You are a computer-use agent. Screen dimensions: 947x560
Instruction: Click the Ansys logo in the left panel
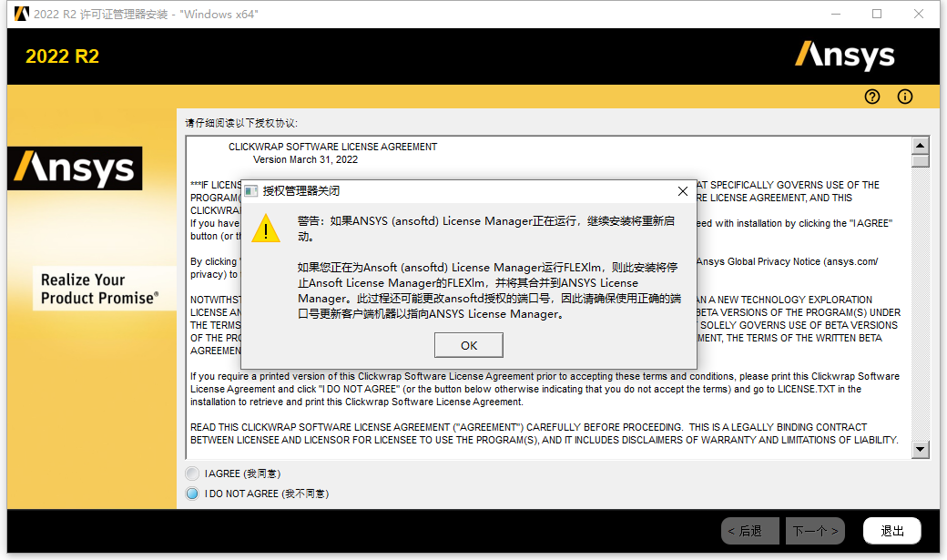75,168
